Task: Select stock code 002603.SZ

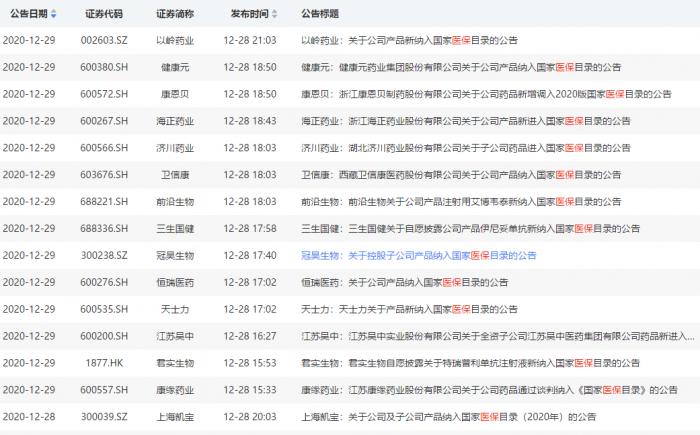Action: (104, 41)
